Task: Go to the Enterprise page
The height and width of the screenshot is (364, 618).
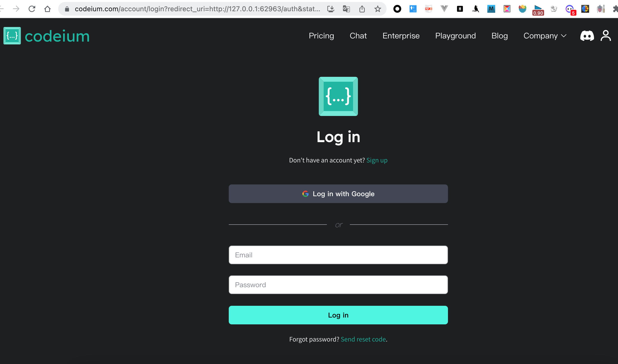Action: tap(401, 36)
